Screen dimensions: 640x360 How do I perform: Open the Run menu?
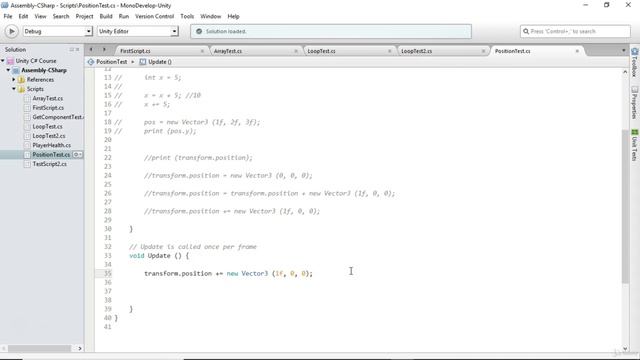tap(124, 16)
